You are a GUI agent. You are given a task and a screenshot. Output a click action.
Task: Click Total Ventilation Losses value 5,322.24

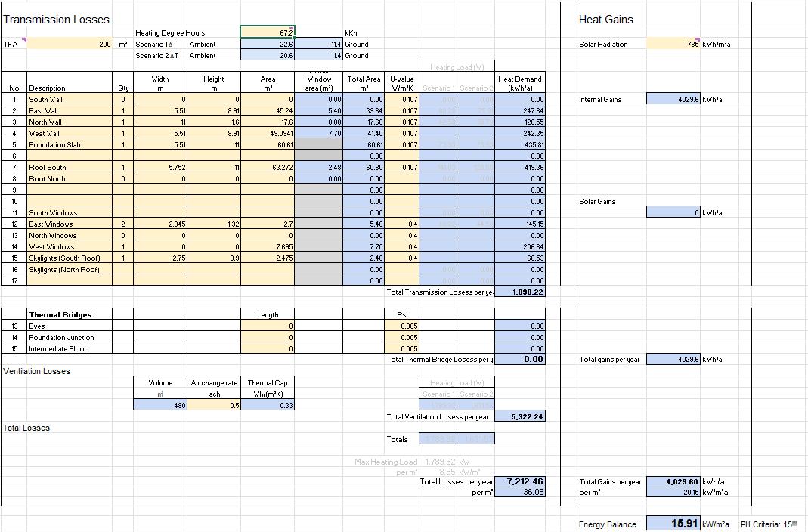point(520,416)
